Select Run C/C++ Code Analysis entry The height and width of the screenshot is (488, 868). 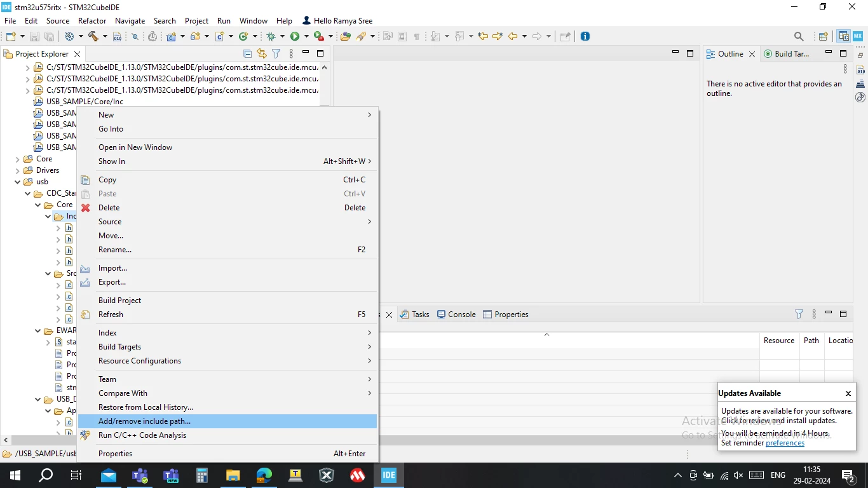pyautogui.click(x=227, y=435)
